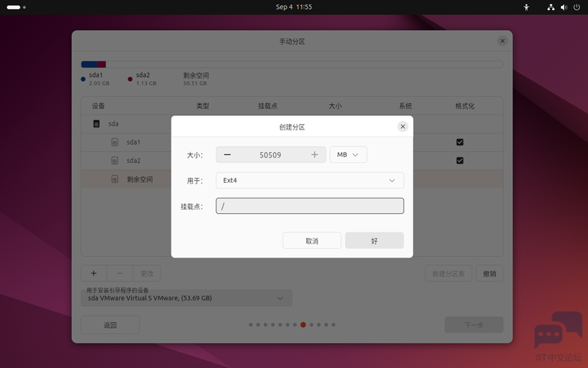Decrease partition size with minus button
588x368 pixels.
(227, 155)
